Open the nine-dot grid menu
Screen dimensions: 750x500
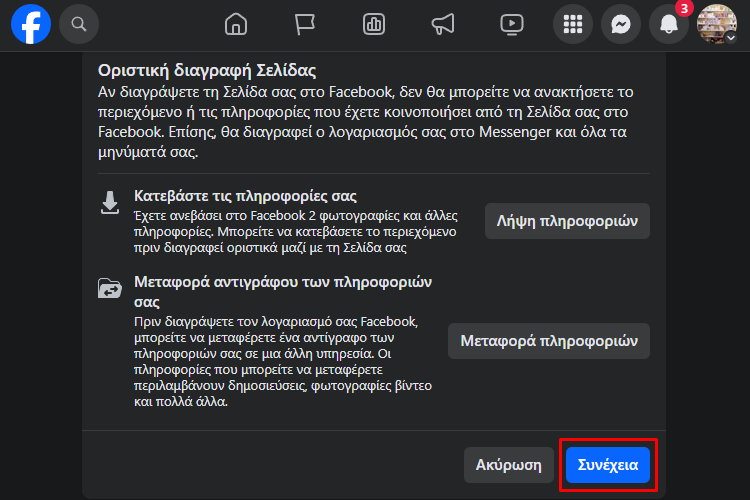(x=573, y=24)
